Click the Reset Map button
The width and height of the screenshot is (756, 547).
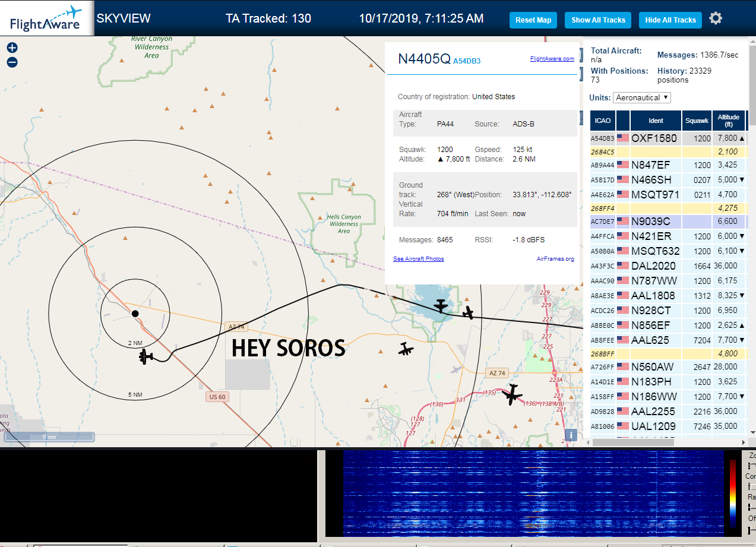(x=533, y=20)
